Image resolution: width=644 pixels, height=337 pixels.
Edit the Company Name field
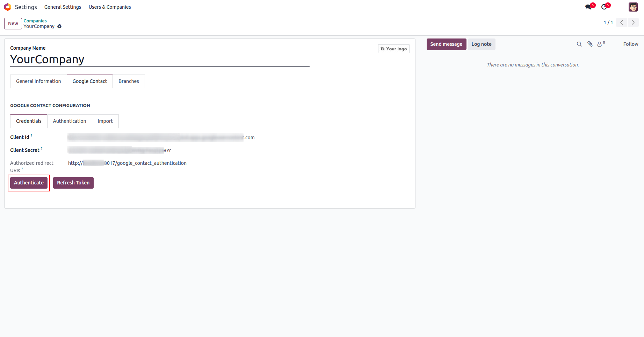(160, 59)
